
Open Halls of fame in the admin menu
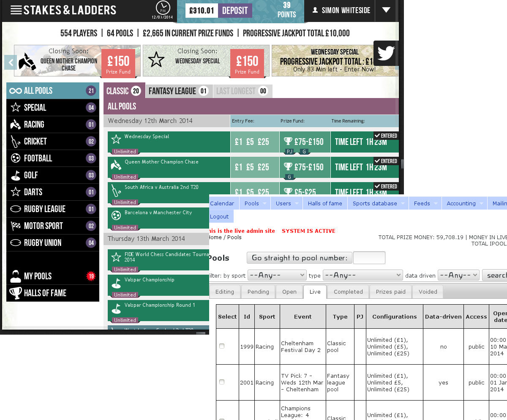click(x=325, y=203)
